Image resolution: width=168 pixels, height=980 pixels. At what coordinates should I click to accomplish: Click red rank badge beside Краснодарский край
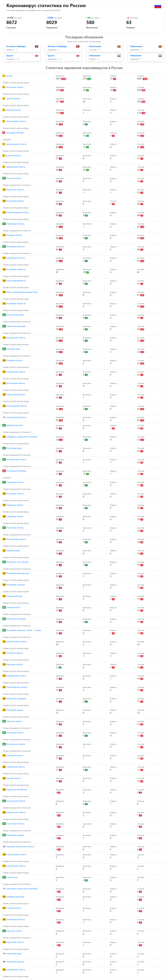[4, 133]
